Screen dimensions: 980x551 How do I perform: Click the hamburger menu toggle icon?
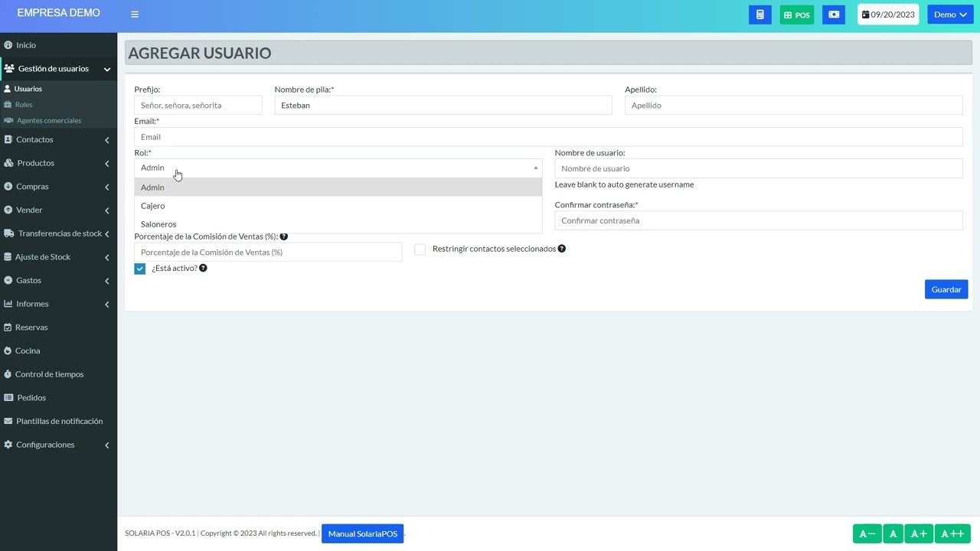coord(135,15)
